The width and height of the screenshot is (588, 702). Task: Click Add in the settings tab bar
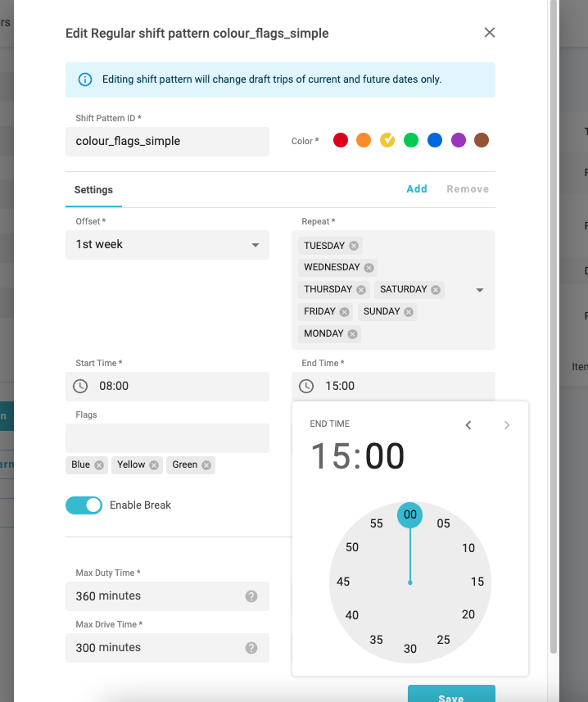coord(417,189)
